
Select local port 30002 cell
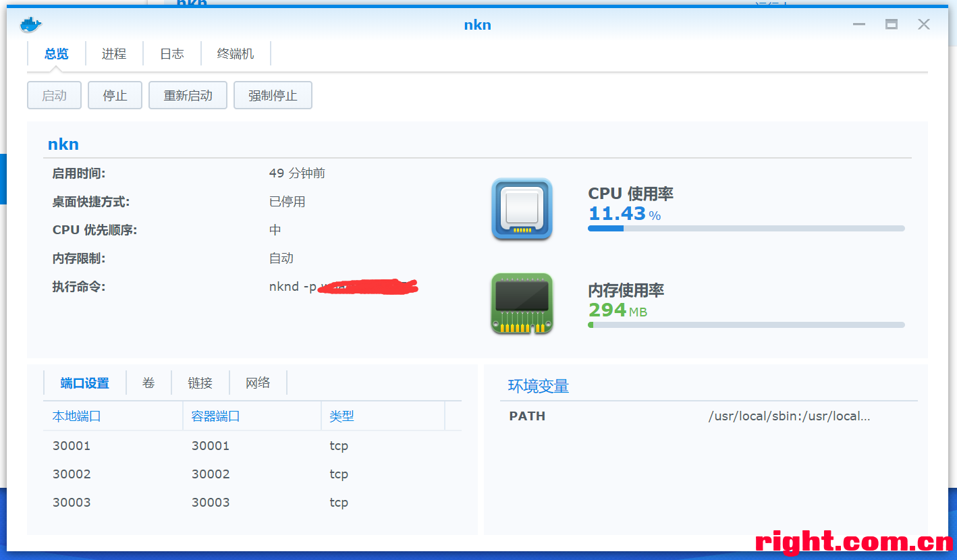pos(72,474)
